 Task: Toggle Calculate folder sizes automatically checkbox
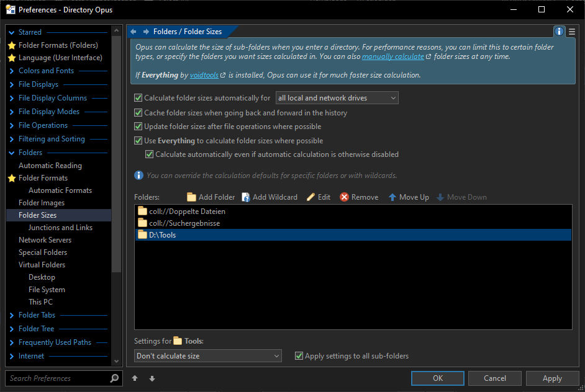(x=138, y=98)
